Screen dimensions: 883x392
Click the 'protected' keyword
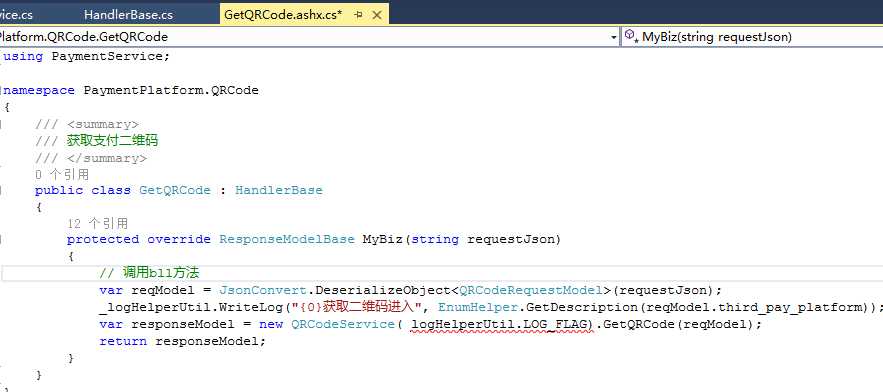tap(102, 239)
